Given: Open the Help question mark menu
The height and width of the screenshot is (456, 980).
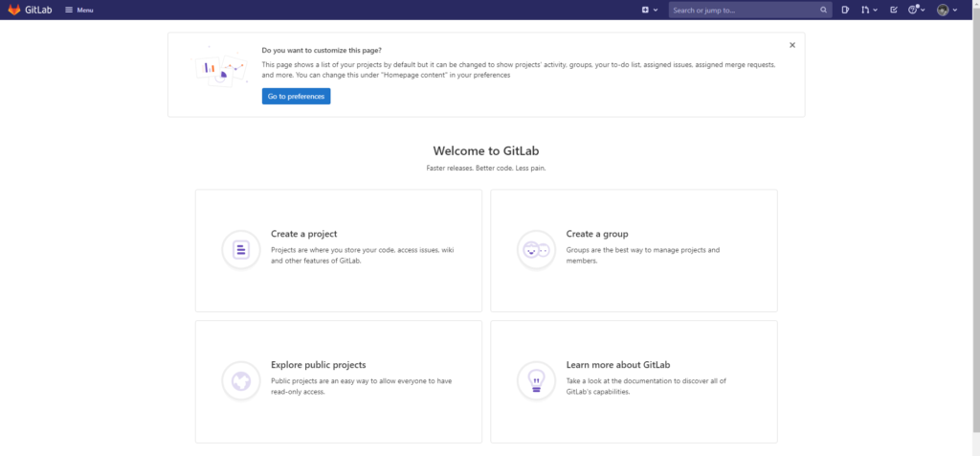Looking at the screenshot, I should click(x=917, y=10).
